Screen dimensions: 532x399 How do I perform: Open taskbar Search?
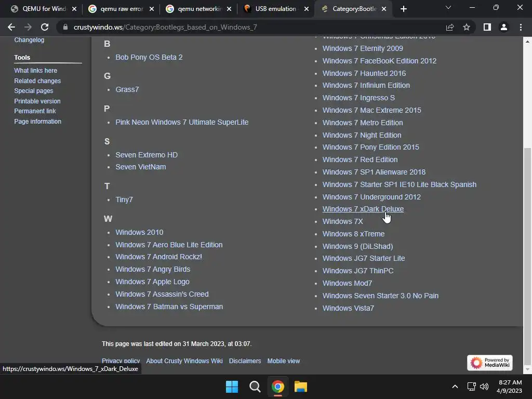[x=255, y=387]
